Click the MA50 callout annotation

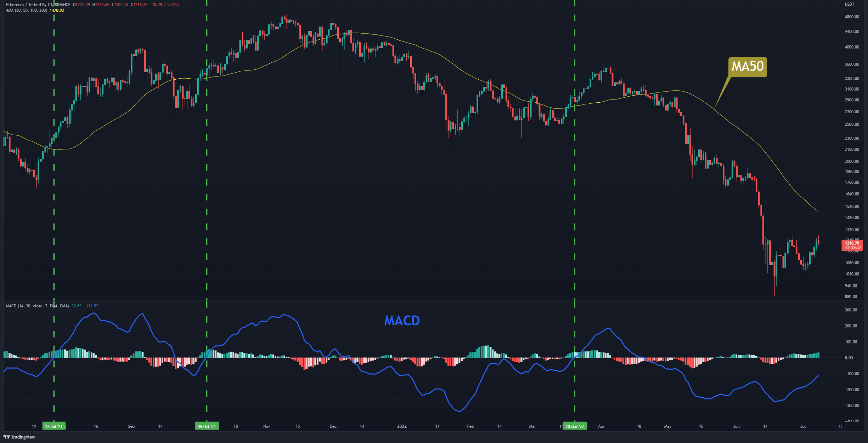click(748, 67)
